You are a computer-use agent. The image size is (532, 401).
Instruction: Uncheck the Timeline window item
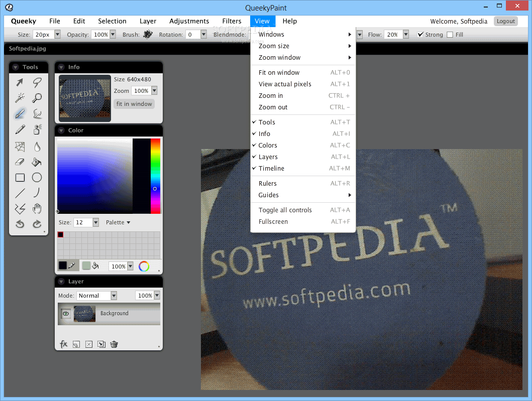pyautogui.click(x=302, y=168)
